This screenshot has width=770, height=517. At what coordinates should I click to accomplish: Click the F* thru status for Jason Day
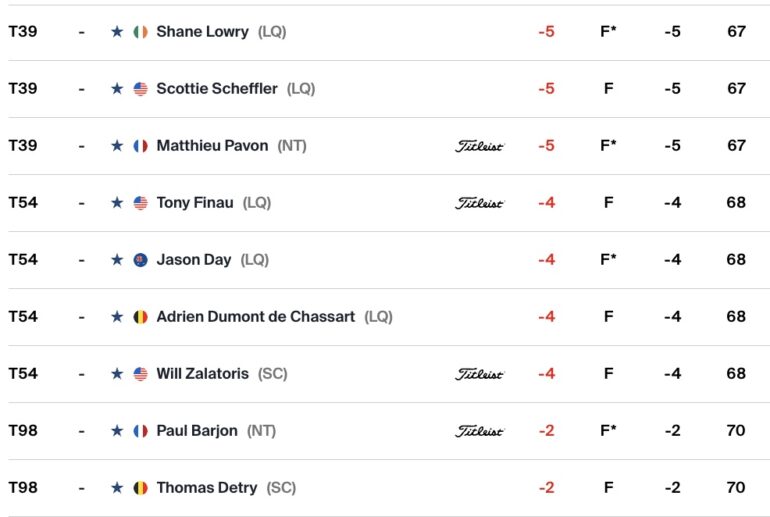tap(608, 259)
